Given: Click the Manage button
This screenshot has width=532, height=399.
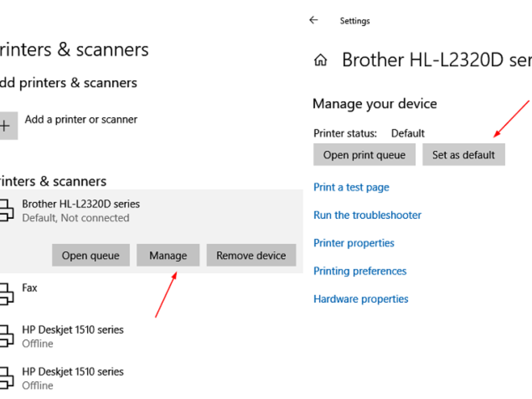Looking at the screenshot, I should (168, 255).
